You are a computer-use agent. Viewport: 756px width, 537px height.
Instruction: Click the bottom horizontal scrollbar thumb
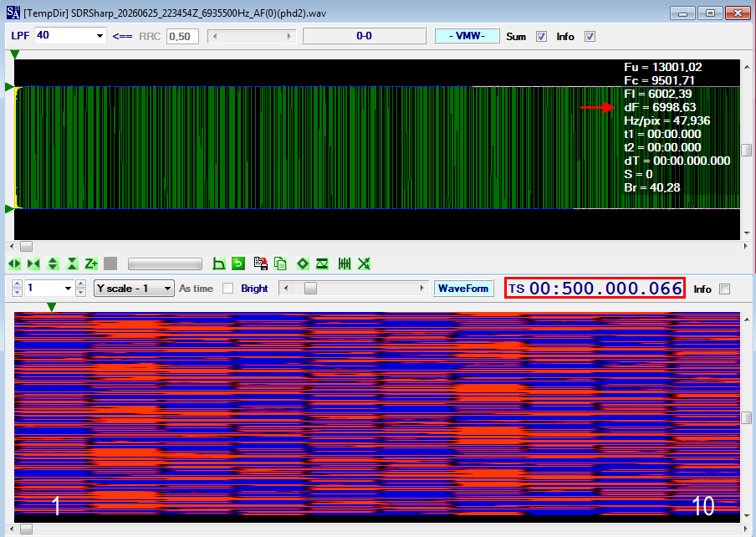click(26, 529)
